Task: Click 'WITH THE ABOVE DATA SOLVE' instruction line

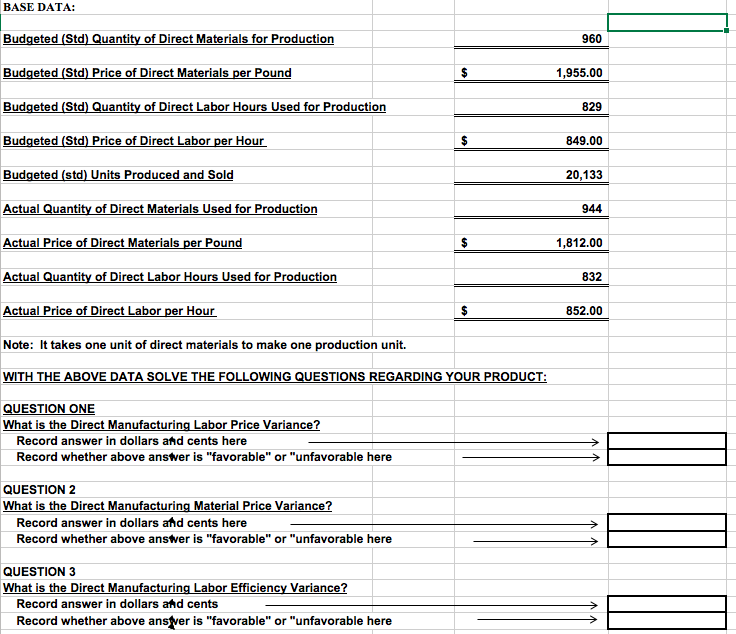Action: tap(275, 377)
